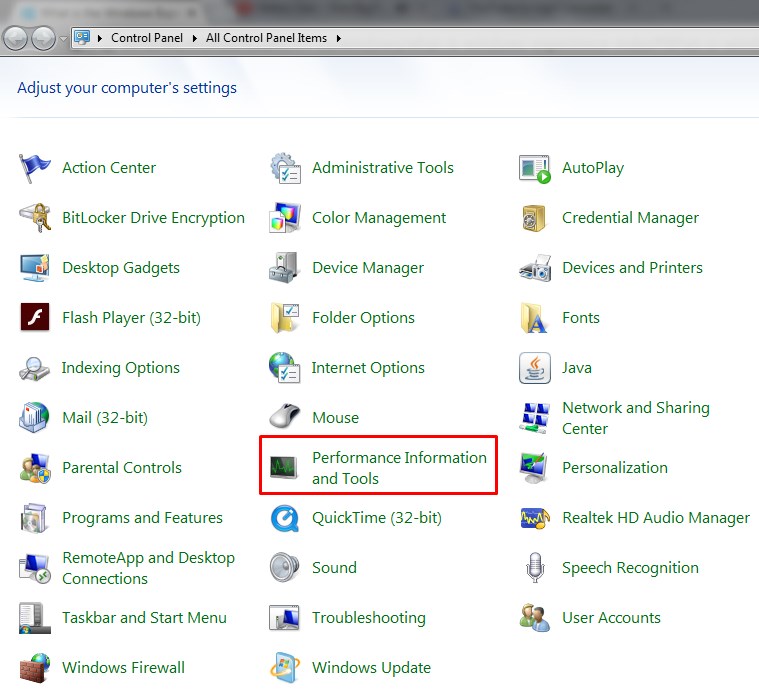Open the Realtek HD Audio Manager link
759x698 pixels.
656,518
